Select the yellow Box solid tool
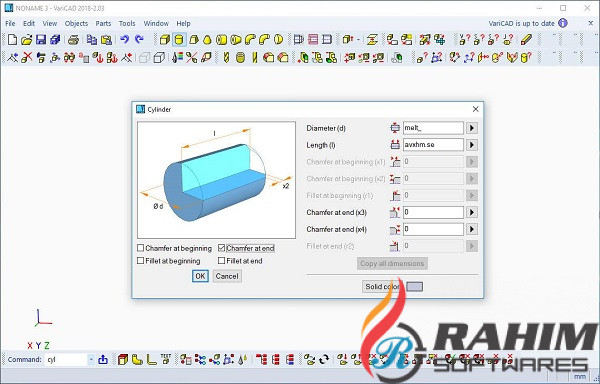 165,39
